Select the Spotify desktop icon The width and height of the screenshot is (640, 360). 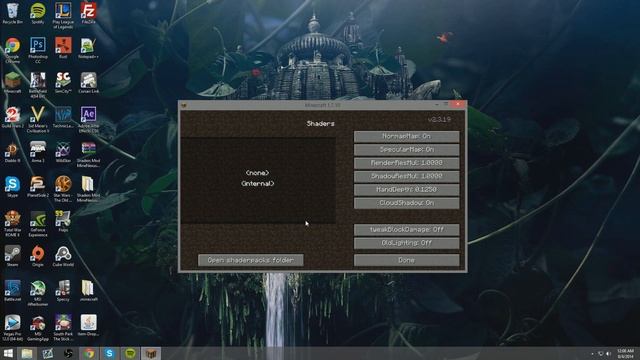(38, 13)
